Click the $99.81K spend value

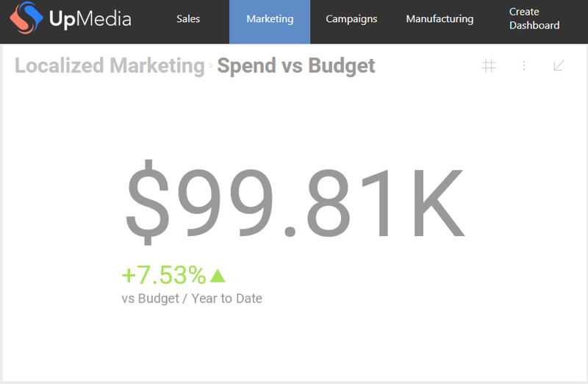pyautogui.click(x=294, y=203)
